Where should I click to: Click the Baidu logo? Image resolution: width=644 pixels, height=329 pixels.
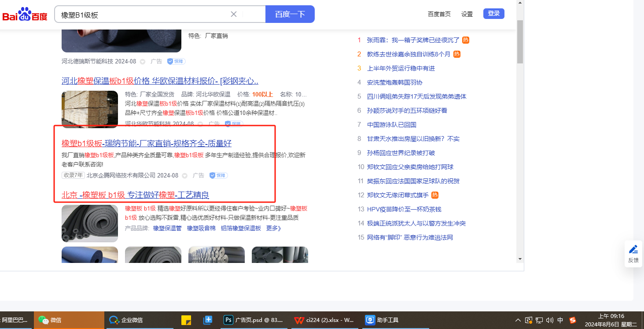(25, 15)
